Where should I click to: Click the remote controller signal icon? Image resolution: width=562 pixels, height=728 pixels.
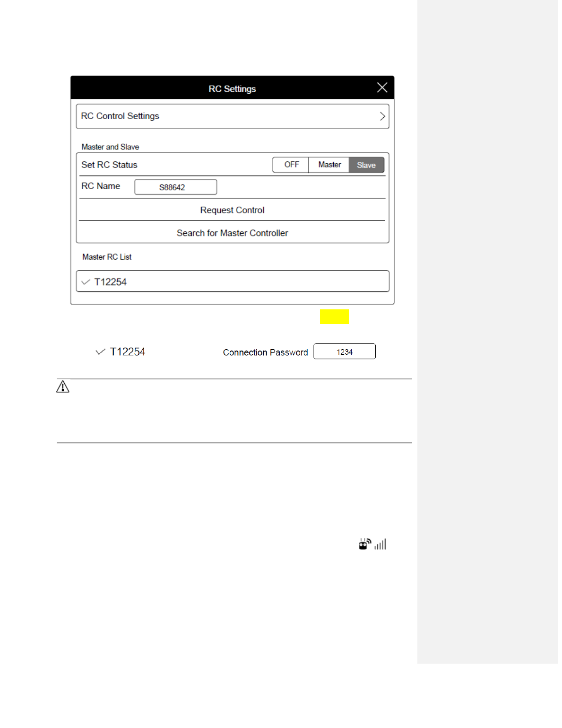[x=365, y=544]
